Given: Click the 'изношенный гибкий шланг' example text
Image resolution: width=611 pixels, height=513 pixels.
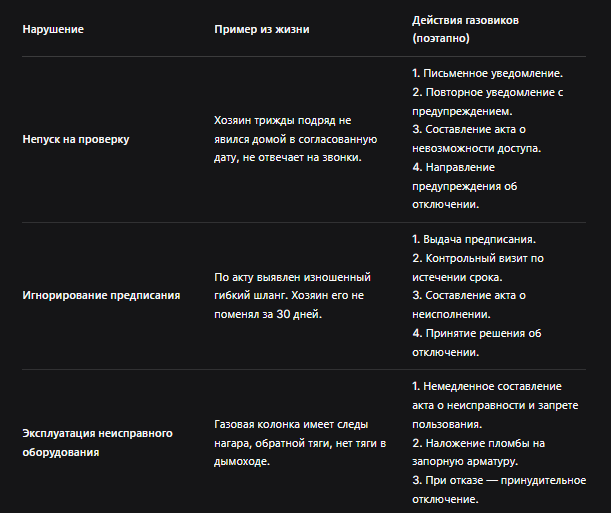Looking at the screenshot, I should tap(292, 296).
